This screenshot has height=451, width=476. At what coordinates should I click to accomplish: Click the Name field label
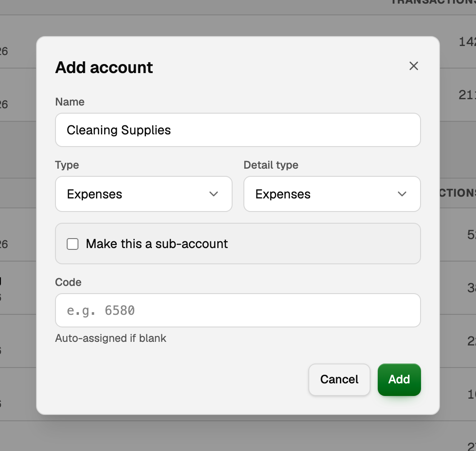coord(70,102)
